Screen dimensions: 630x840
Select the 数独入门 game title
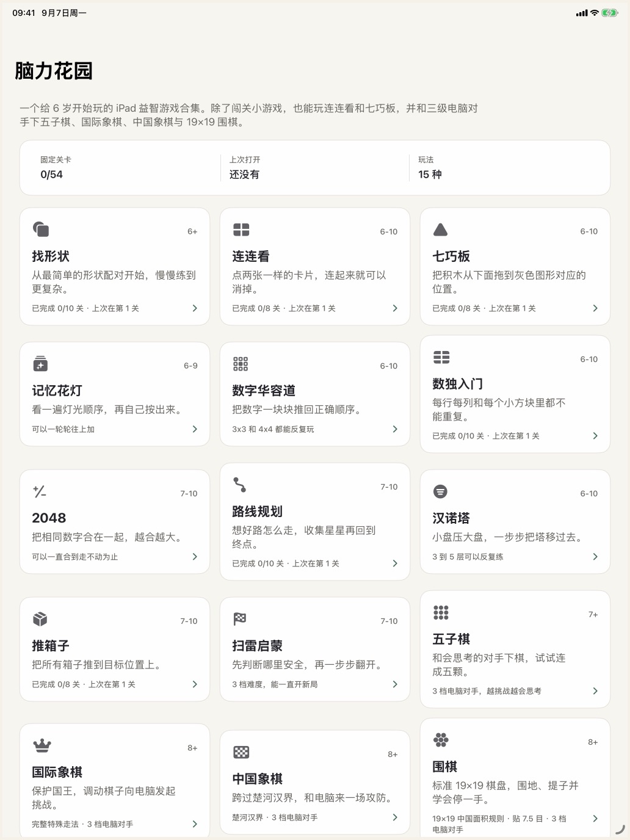(458, 384)
